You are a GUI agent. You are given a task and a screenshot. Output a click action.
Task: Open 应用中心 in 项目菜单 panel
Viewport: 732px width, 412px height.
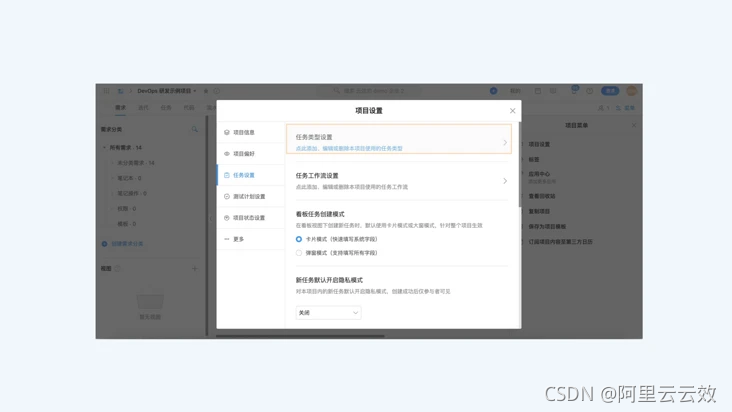[x=539, y=174]
